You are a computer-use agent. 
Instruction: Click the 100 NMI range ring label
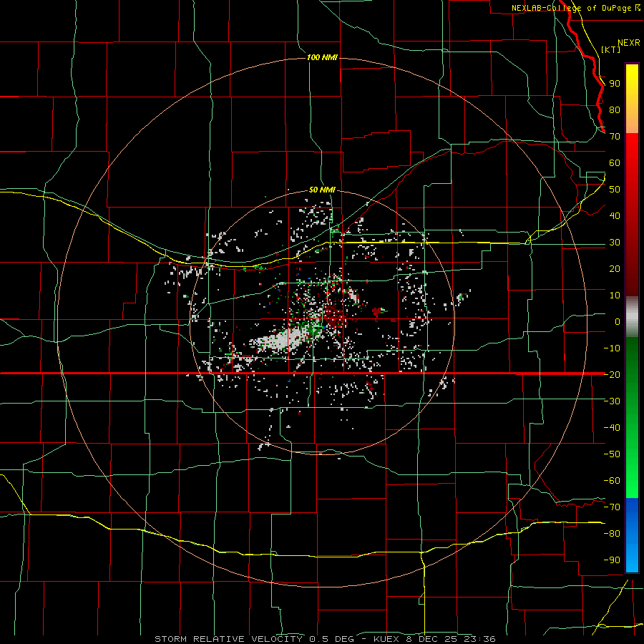(322, 57)
